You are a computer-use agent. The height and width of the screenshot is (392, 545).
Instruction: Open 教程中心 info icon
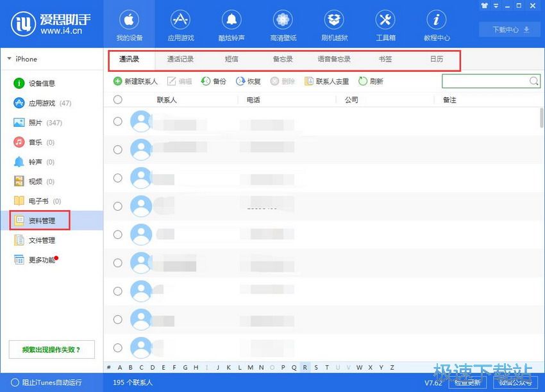tap(437, 20)
